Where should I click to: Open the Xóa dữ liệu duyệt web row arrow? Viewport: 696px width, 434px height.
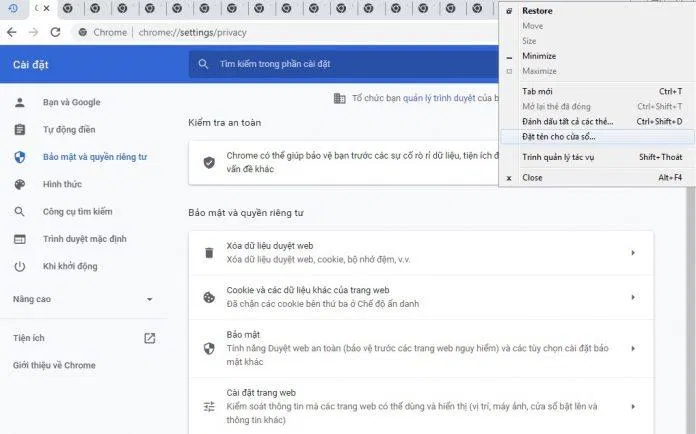pyautogui.click(x=632, y=253)
